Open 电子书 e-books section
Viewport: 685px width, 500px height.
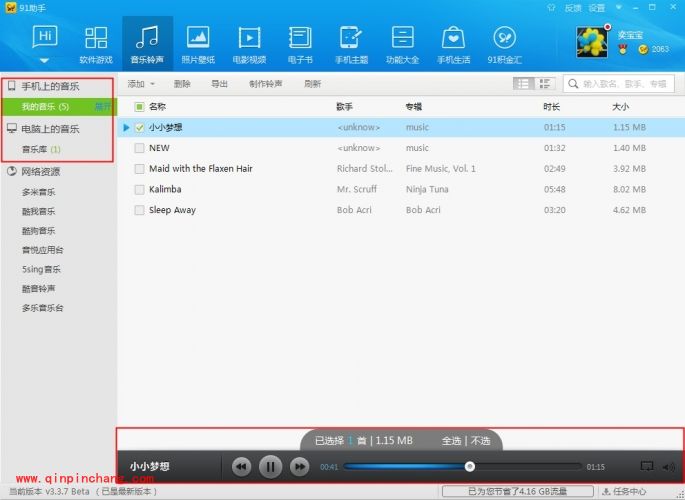300,45
